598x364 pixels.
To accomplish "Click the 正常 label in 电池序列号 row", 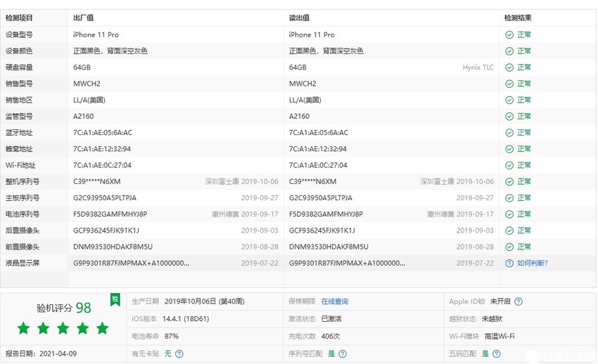I will pos(524,214).
